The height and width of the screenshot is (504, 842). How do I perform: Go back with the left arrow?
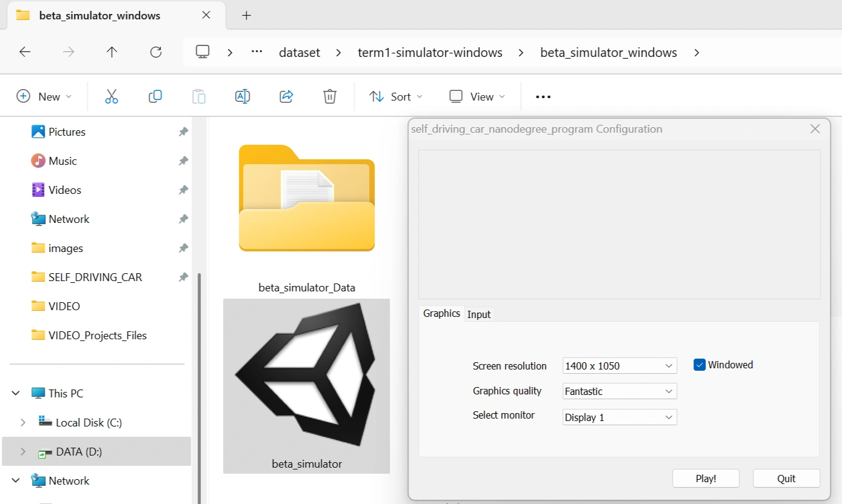click(25, 52)
